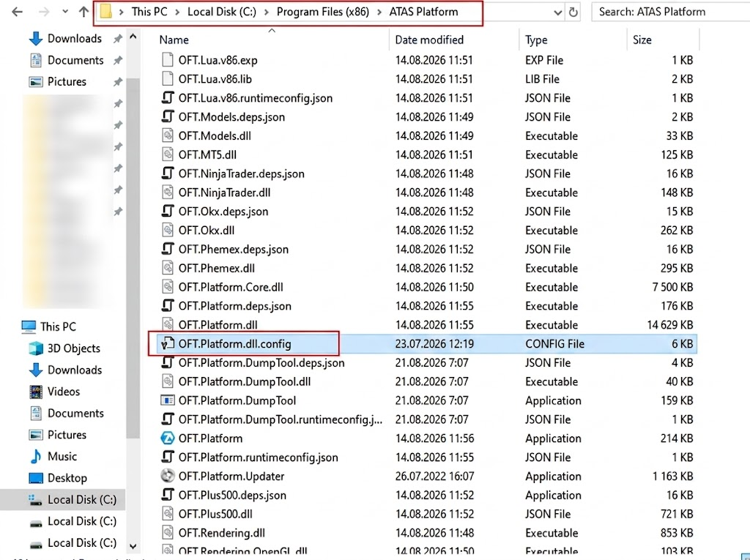Image resolution: width=750 pixels, height=560 pixels.
Task: Select OFT.Models.dll file icon
Action: 168,135
